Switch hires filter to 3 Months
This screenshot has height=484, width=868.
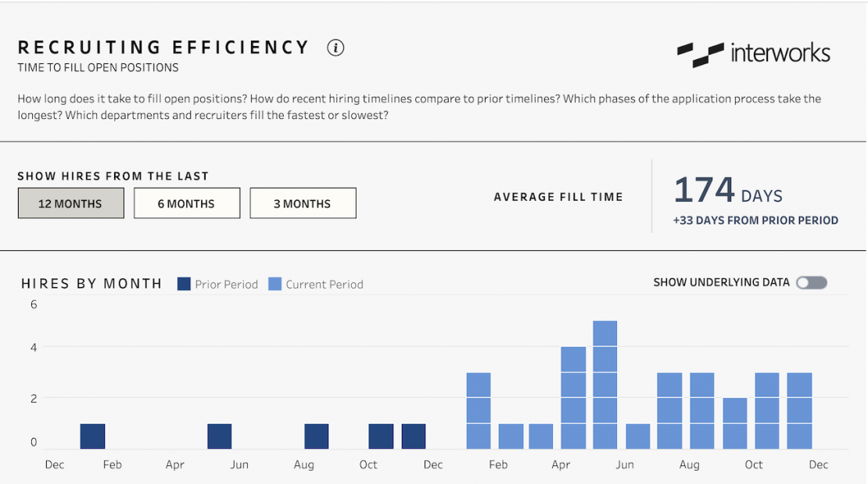303,203
